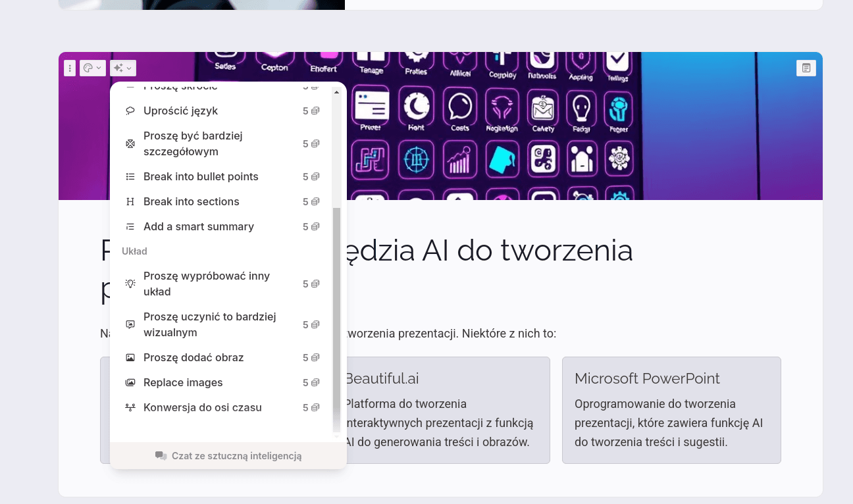Click the speaker notes icon on the card

point(806,68)
